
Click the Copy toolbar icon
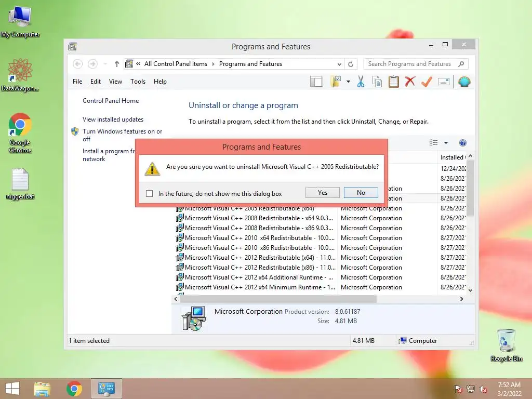coord(377,82)
